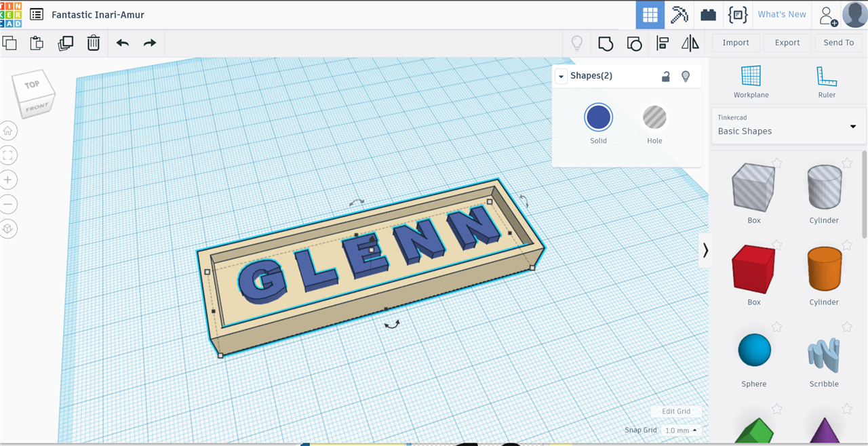
Task: Ungroup the selected shapes
Action: tap(634, 43)
